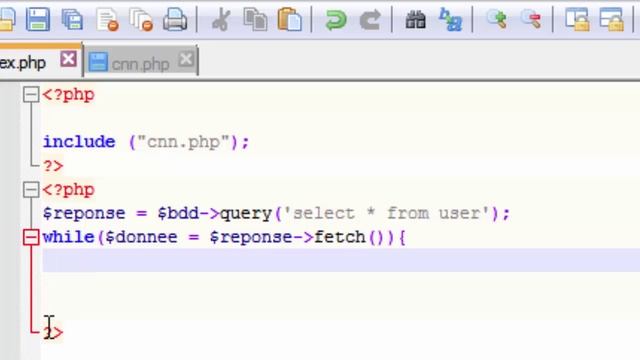Click the Zoom Out magnifier icon
The height and width of the screenshot is (360, 640).
pos(531,19)
